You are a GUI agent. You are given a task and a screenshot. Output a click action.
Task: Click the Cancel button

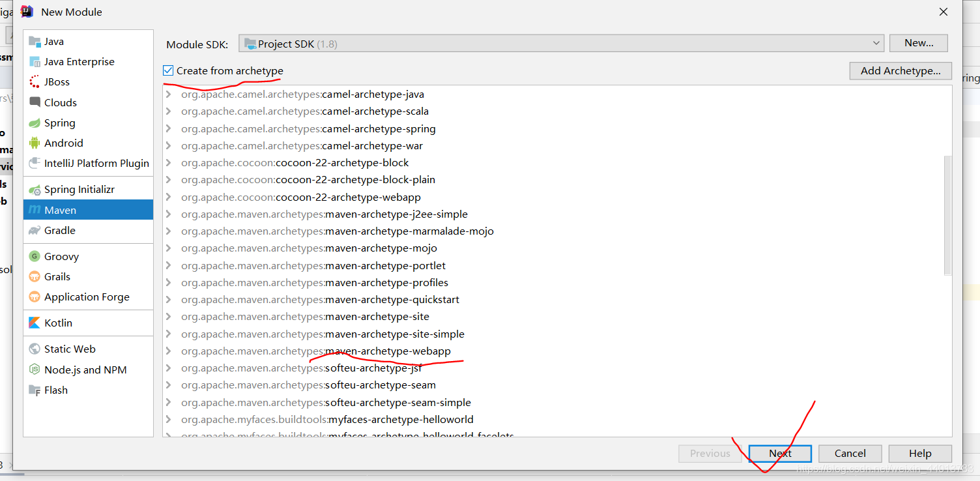pyautogui.click(x=850, y=453)
